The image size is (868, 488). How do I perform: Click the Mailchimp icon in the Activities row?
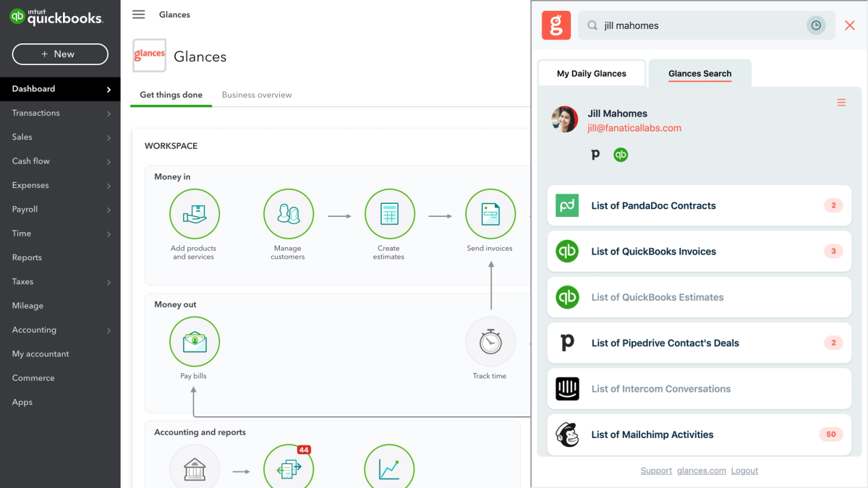pyautogui.click(x=567, y=435)
